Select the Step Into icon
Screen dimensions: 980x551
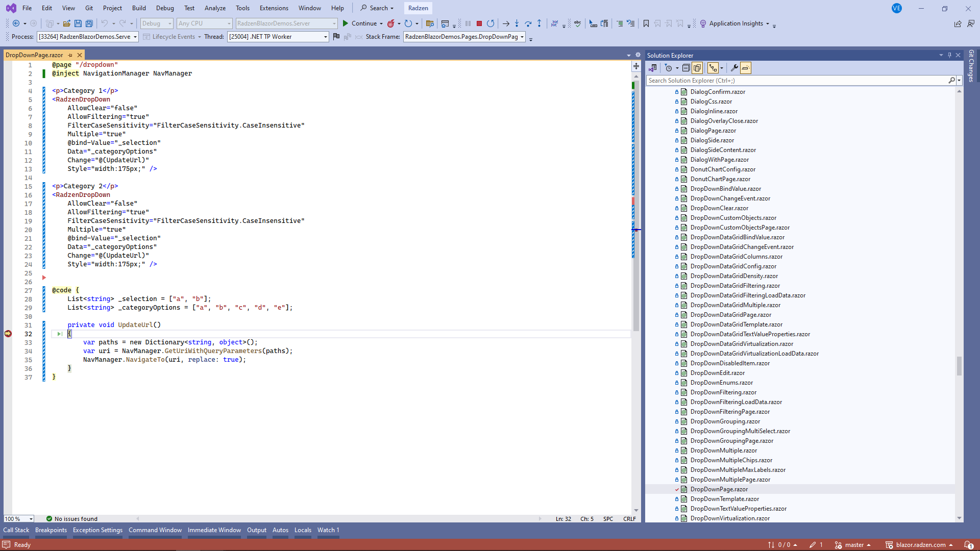click(517, 23)
